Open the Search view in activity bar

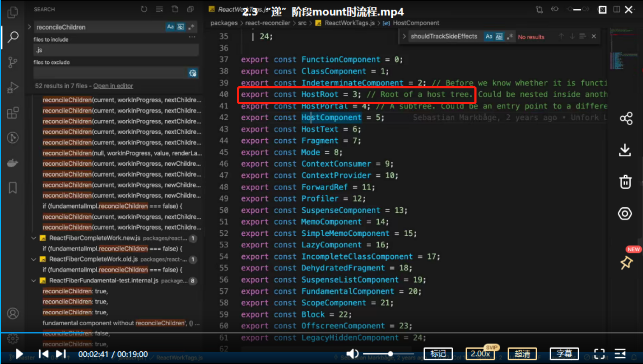tap(13, 37)
